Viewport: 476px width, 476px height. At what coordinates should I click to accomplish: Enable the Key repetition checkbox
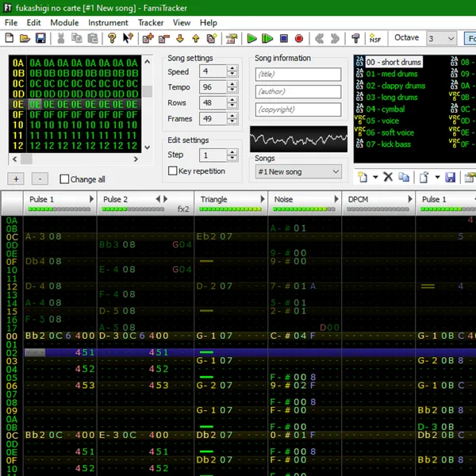[x=172, y=171]
